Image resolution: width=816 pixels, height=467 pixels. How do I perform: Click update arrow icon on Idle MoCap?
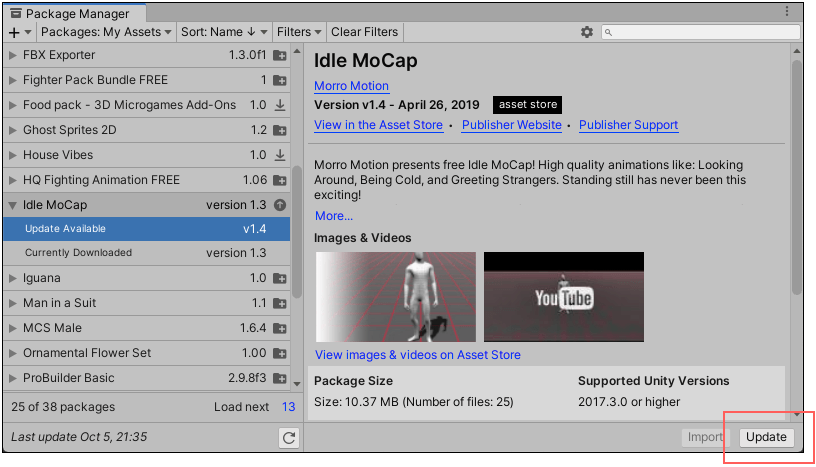(x=280, y=205)
